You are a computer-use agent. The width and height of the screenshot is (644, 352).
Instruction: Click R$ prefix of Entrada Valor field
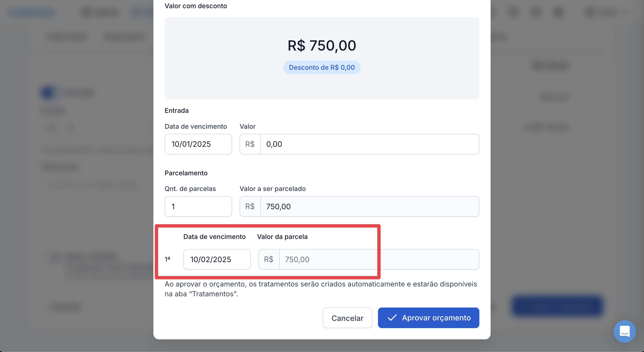[x=250, y=144]
